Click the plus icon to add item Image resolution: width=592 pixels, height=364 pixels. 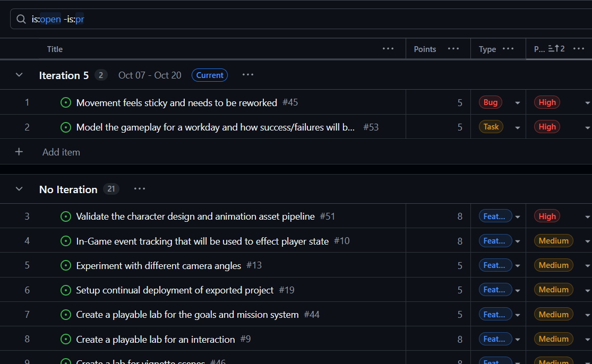(x=19, y=152)
